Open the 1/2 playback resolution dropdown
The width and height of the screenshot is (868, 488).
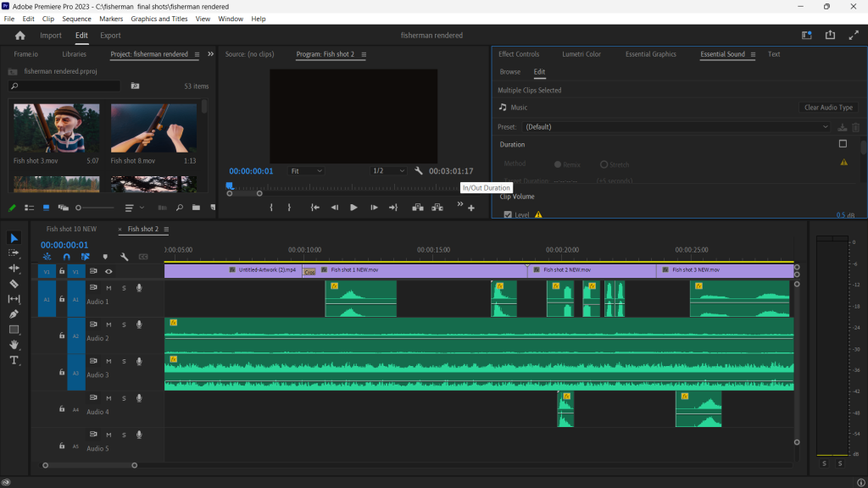pyautogui.click(x=388, y=171)
